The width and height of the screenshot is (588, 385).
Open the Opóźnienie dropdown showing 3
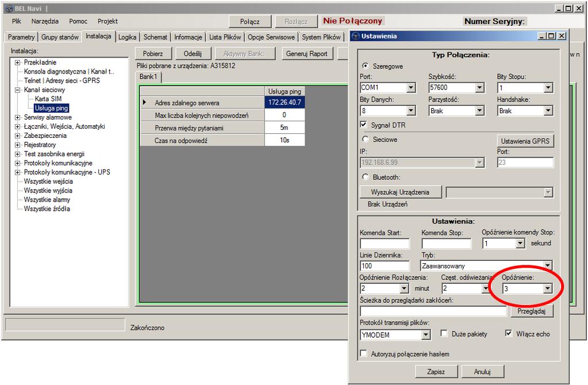548,288
